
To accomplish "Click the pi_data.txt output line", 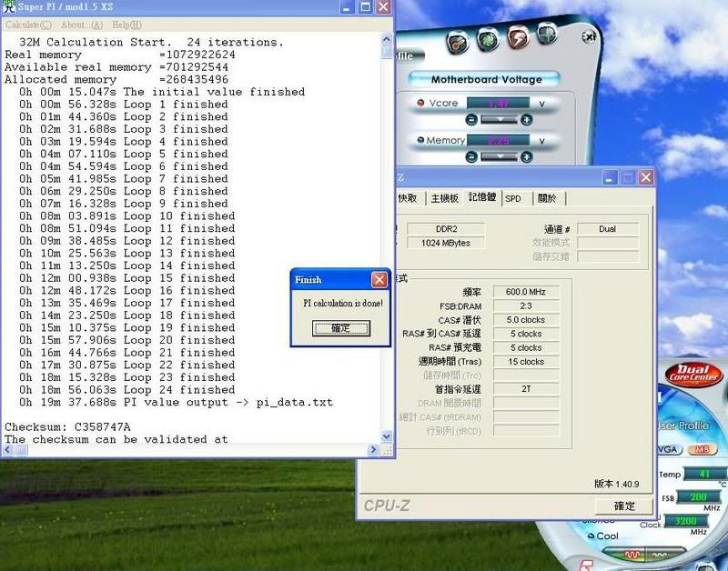I will click(x=176, y=402).
